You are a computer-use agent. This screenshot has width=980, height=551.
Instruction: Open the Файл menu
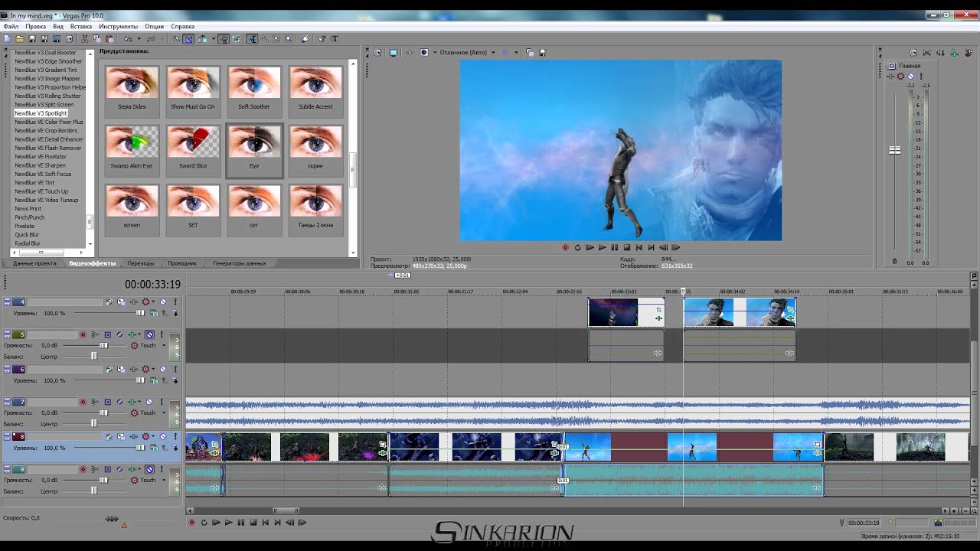(11, 26)
